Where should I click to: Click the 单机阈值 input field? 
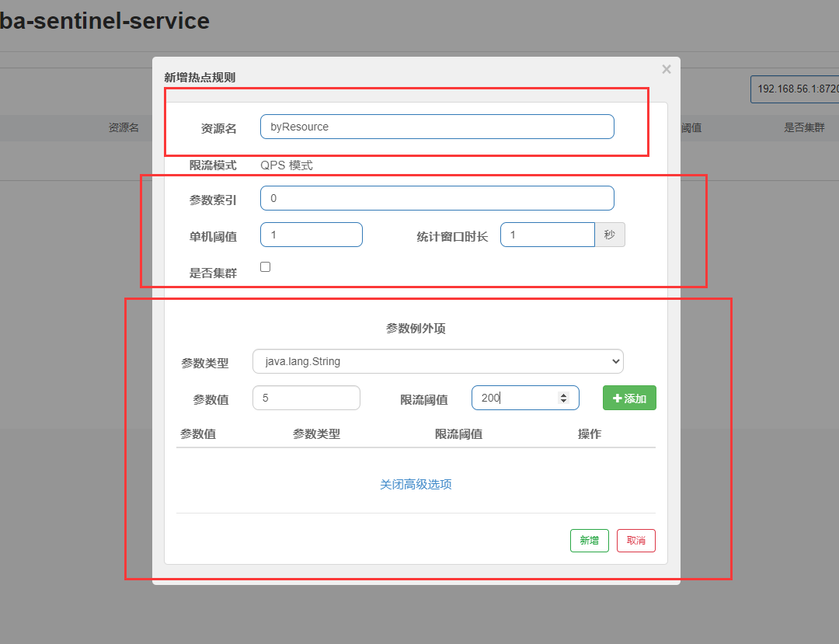311,234
